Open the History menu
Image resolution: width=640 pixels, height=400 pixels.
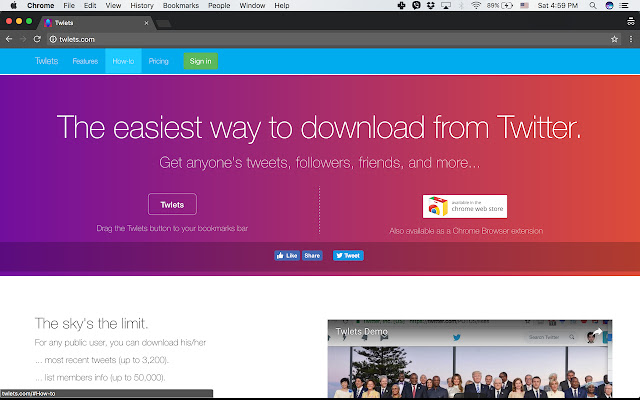pos(142,5)
